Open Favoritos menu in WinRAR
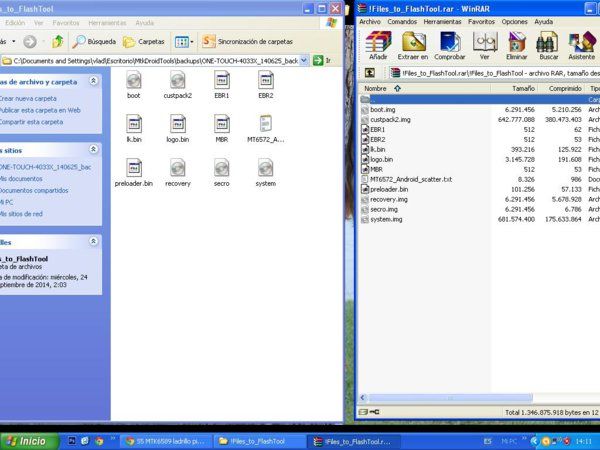Image resolution: width=600 pixels, height=450 pixels. [x=481, y=22]
